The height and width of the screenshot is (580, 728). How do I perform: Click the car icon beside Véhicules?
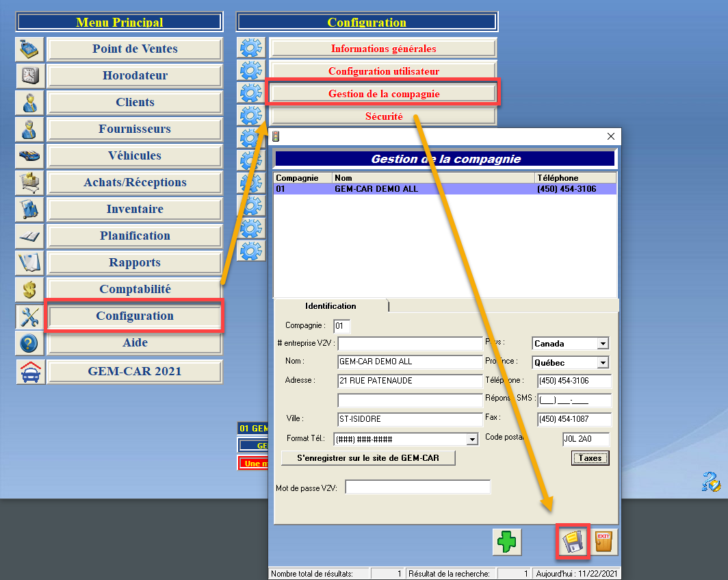click(29, 155)
